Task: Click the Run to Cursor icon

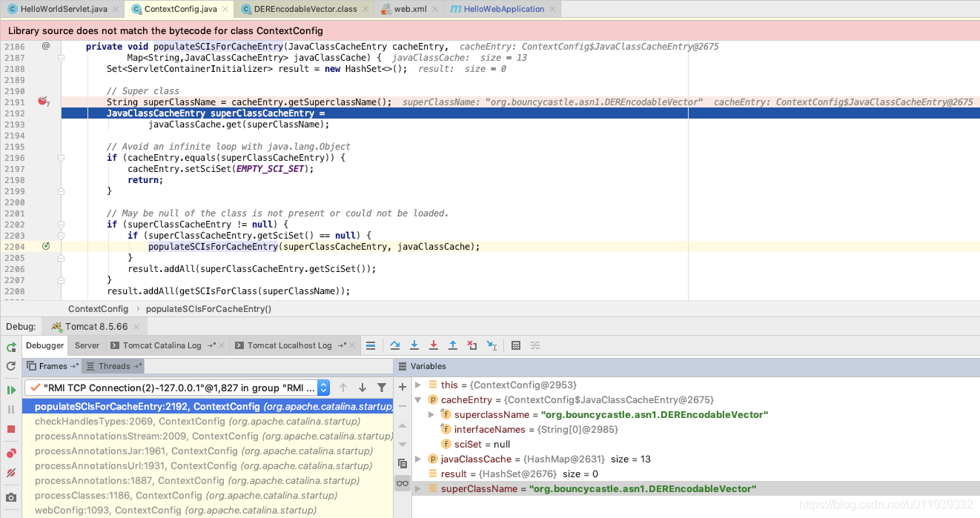Action: (491, 345)
